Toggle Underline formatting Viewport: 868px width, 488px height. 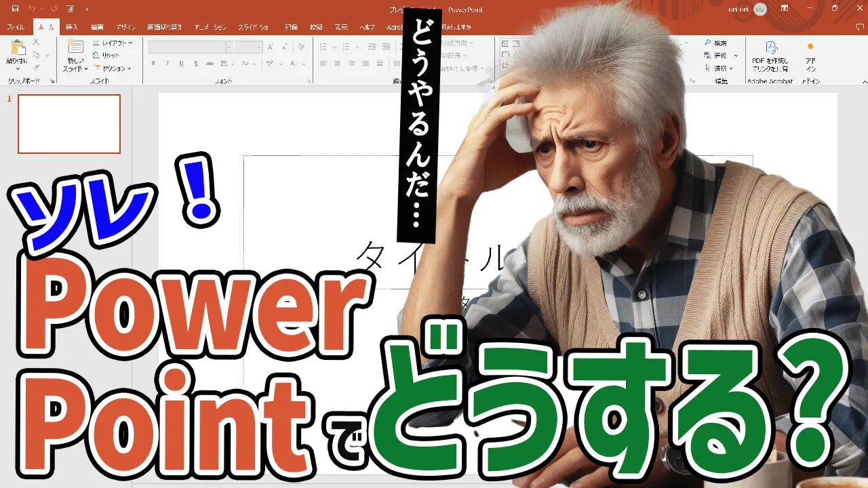pyautogui.click(x=181, y=64)
